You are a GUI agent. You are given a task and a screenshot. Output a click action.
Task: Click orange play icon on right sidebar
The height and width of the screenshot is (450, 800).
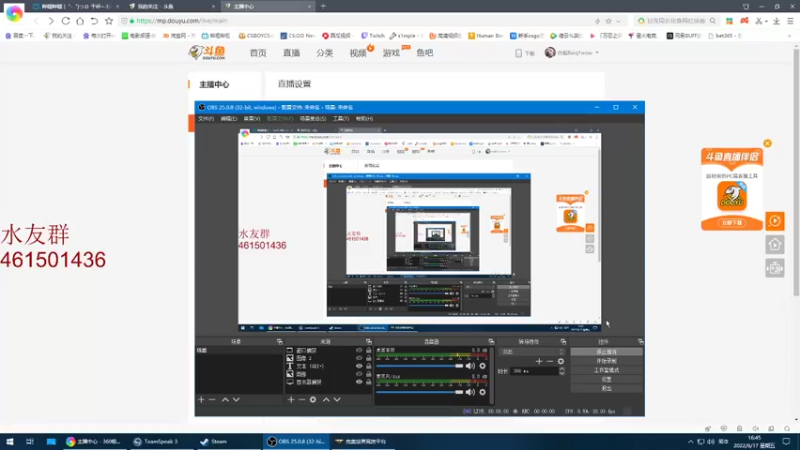(x=775, y=221)
